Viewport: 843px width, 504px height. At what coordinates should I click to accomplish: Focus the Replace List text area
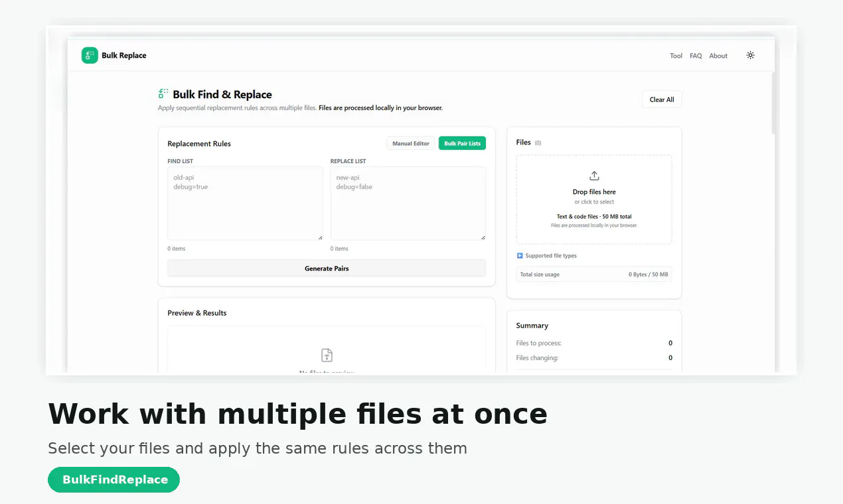coord(408,204)
